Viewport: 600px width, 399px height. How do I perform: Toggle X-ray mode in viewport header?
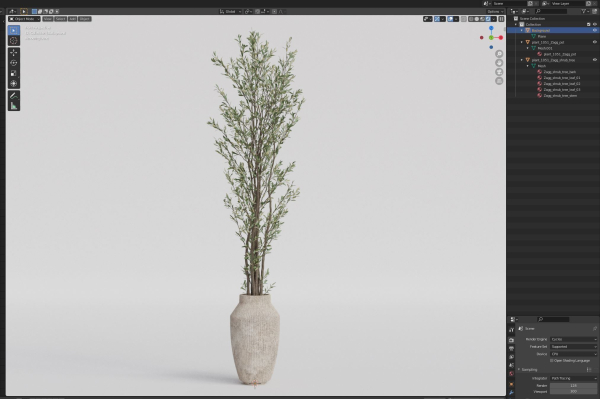[464, 19]
